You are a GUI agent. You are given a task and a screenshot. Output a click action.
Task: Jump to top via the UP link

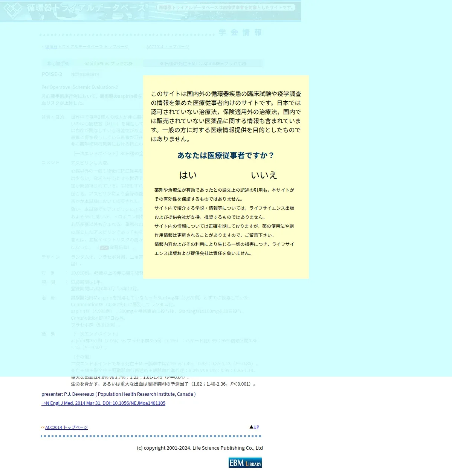pyautogui.click(x=256, y=427)
